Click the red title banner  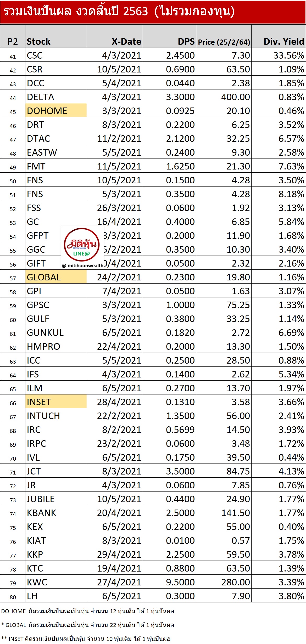tap(153, 12)
